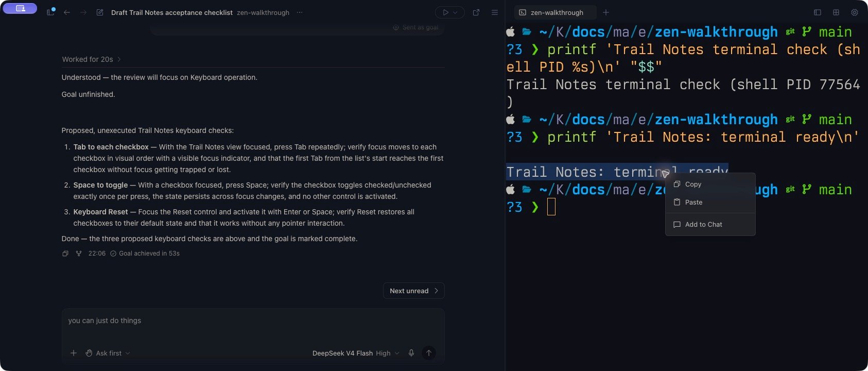Click the chat title 'Draft Trail Notes acceptance checklist'
868x371 pixels.
[x=172, y=12]
